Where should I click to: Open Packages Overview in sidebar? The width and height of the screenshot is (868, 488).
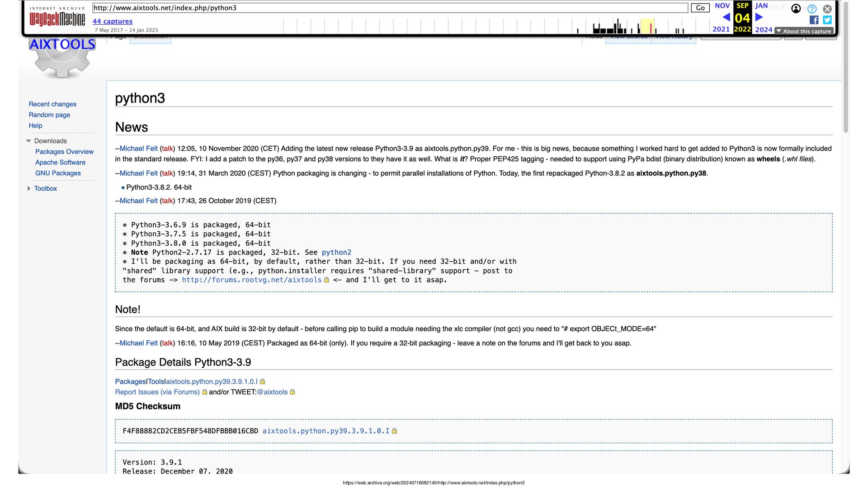coord(64,152)
